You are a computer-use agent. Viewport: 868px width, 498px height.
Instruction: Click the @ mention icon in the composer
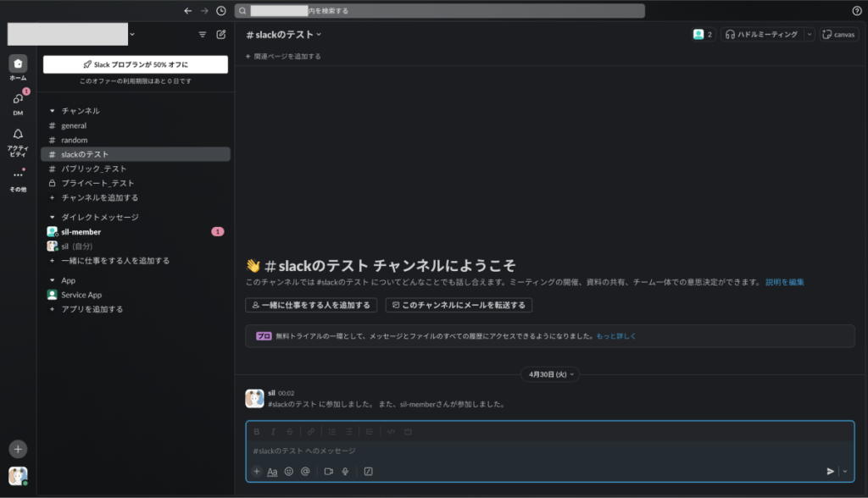(305, 472)
